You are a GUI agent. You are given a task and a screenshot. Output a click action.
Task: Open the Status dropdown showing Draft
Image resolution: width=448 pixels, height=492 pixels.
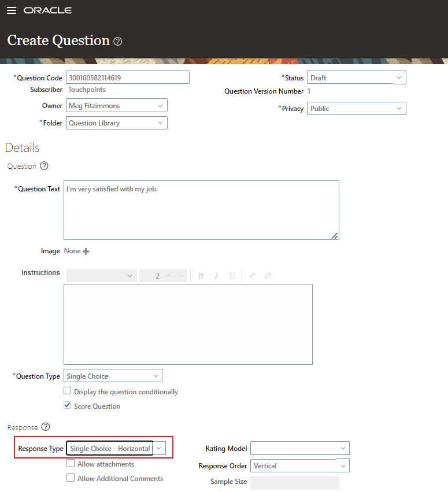click(357, 77)
